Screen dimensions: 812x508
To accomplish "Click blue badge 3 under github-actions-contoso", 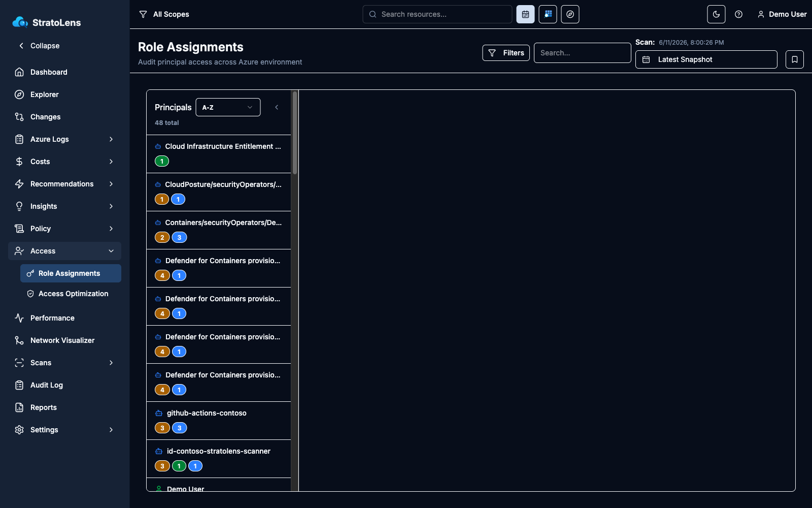I will [x=179, y=428].
